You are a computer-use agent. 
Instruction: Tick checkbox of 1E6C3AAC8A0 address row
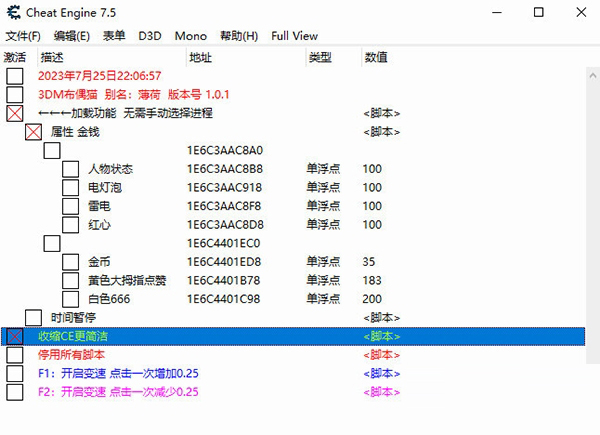click(x=52, y=150)
